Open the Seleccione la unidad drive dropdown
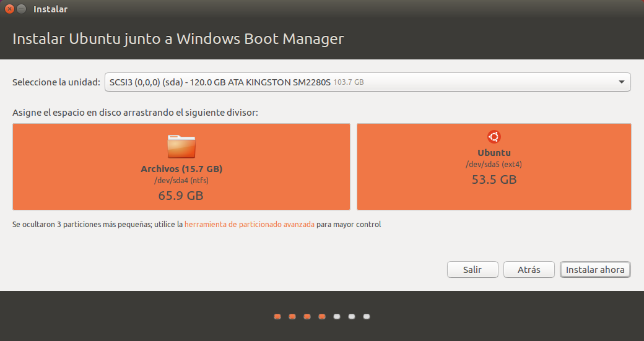644x341 pixels. 367,82
